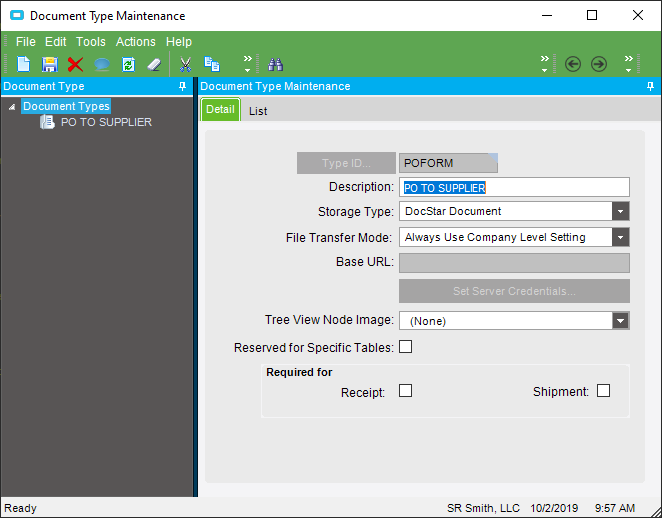
Task: Cut with the scissors icon
Action: [185, 65]
